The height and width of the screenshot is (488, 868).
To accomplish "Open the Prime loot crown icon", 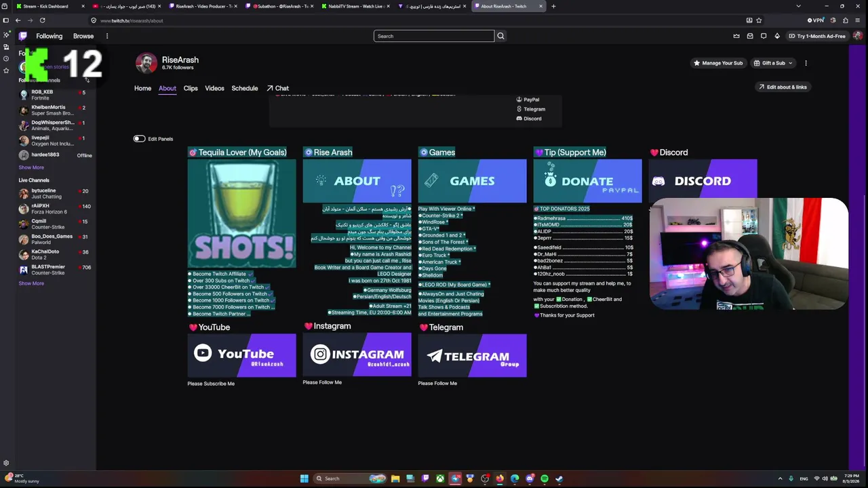I will pos(736,36).
